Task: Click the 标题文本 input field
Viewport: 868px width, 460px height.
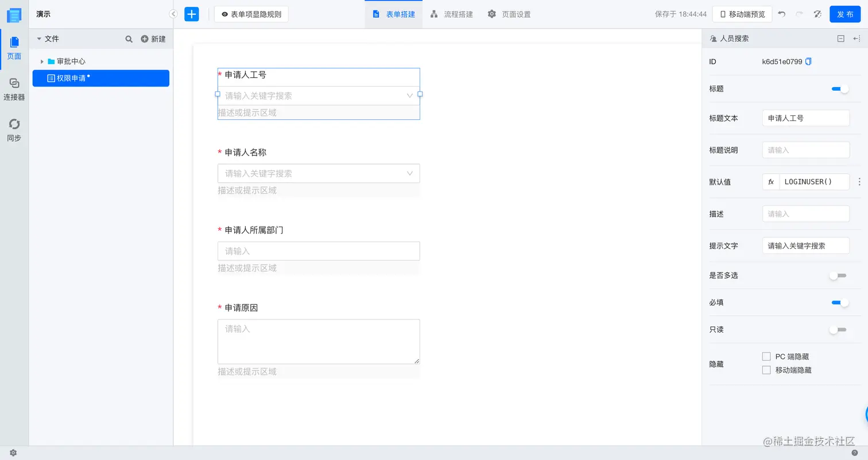Action: [806, 118]
